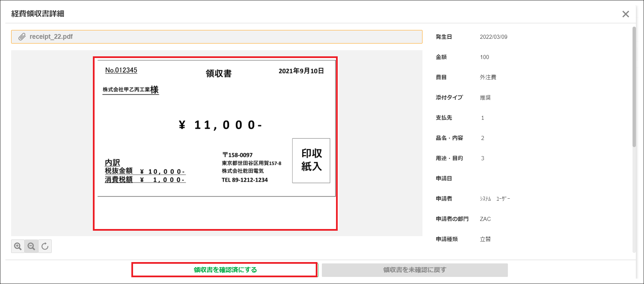Rotate the receipt image
The height and width of the screenshot is (284, 644).
(x=45, y=246)
